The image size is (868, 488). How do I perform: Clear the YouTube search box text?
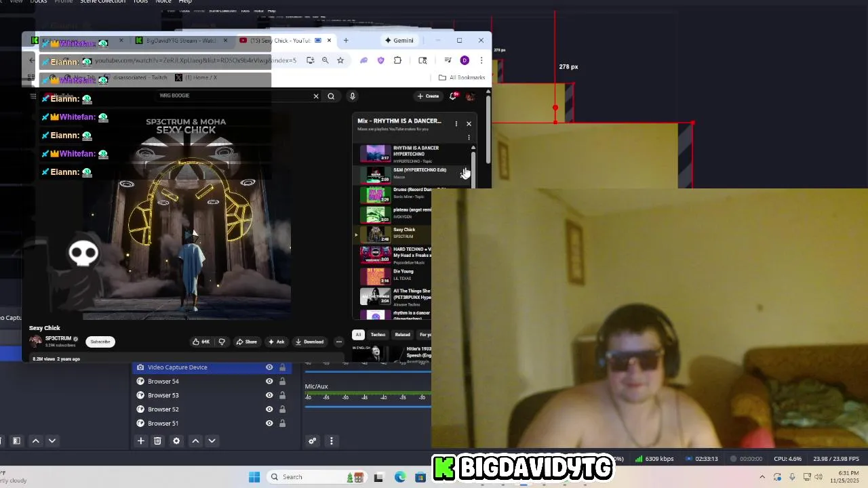click(x=315, y=96)
